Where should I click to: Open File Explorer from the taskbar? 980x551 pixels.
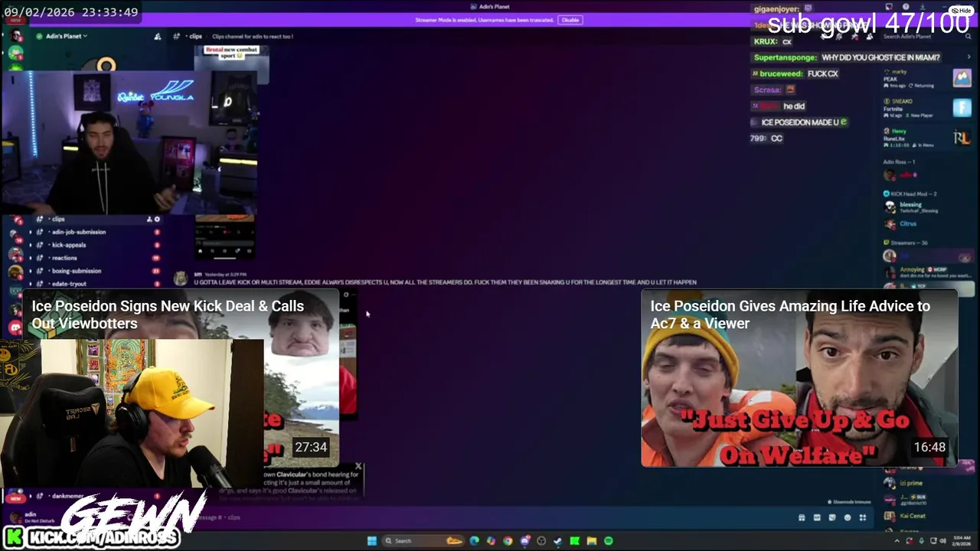(x=591, y=541)
